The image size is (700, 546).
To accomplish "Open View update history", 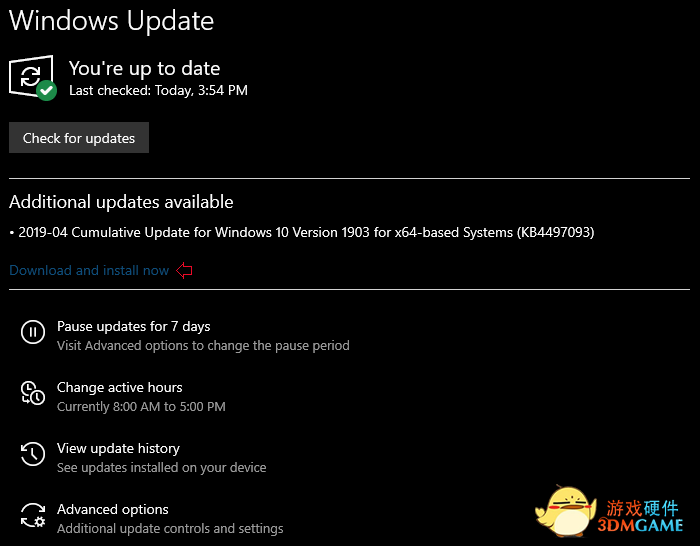I will [118, 448].
